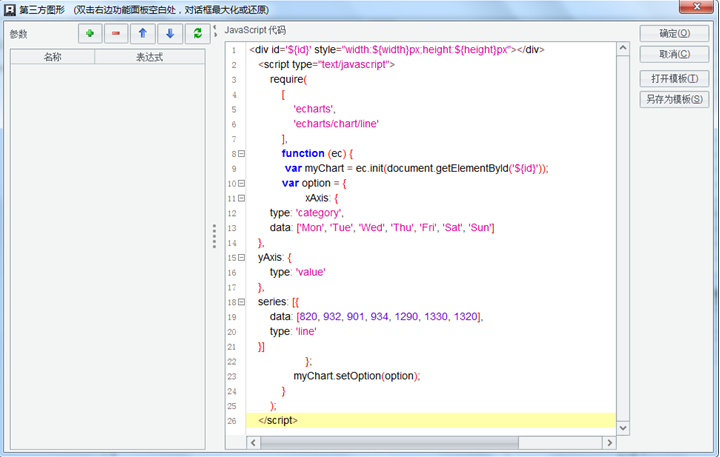720x457 pixels.
Task: Click the 名称 column header
Action: tap(52, 58)
